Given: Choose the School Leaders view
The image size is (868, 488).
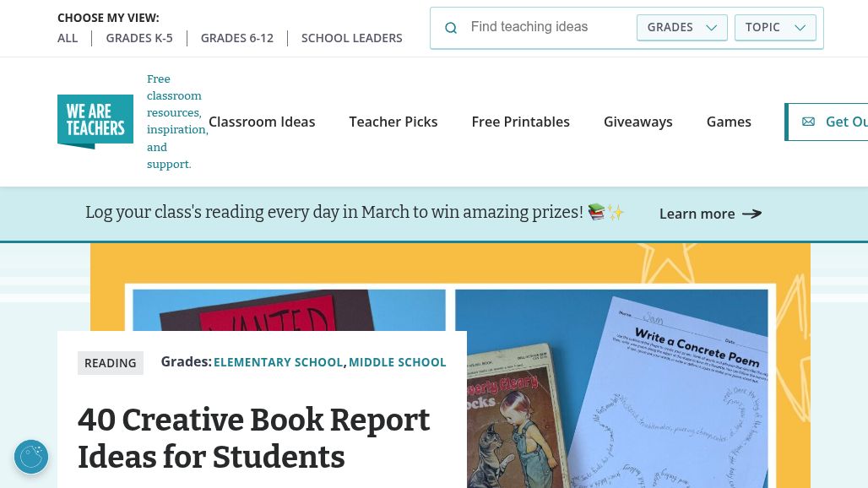Looking at the screenshot, I should tap(352, 38).
